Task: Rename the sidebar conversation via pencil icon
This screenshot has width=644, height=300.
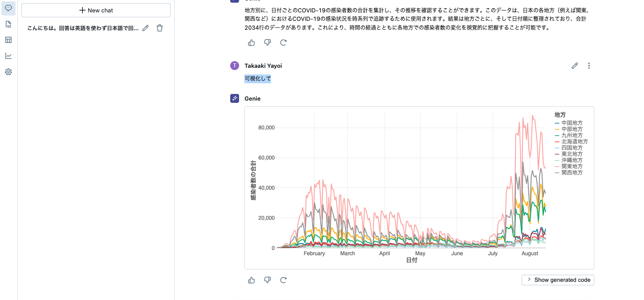Action: coord(145,27)
